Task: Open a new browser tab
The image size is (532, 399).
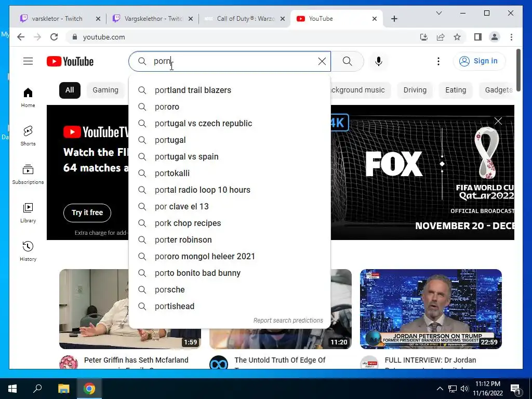Action: click(x=394, y=19)
